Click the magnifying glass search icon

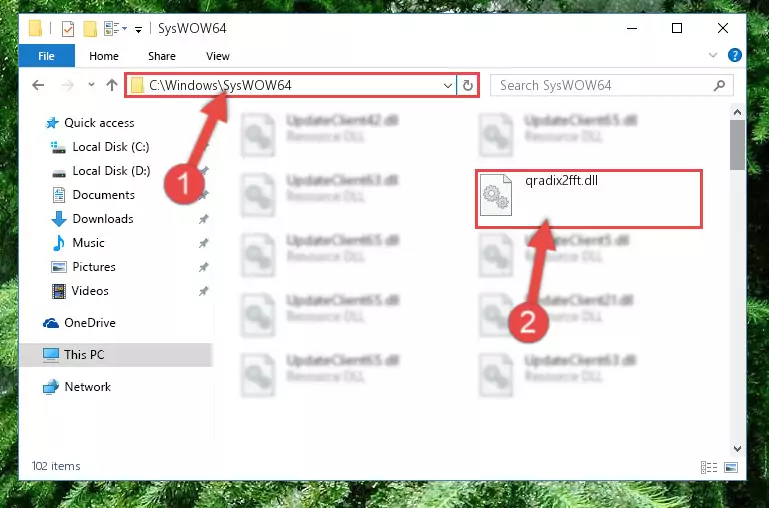[719, 85]
